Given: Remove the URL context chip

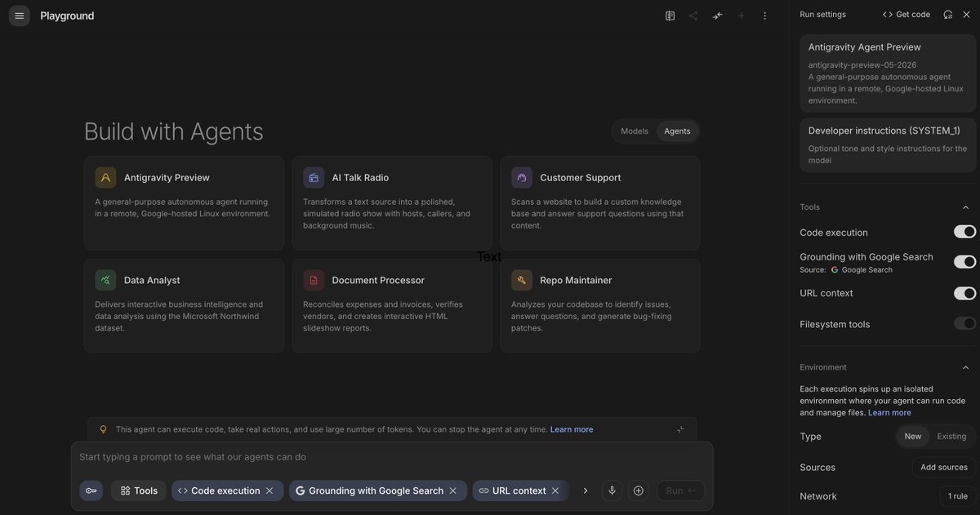Looking at the screenshot, I should [x=555, y=491].
